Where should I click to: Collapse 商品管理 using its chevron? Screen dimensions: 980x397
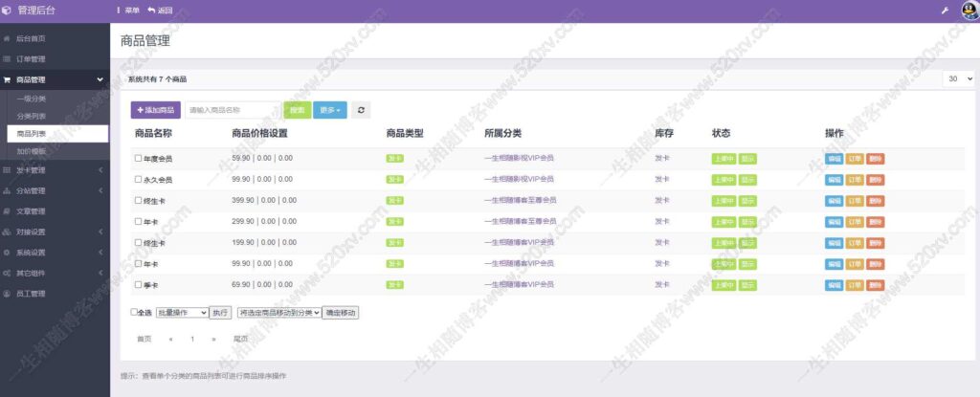100,80
